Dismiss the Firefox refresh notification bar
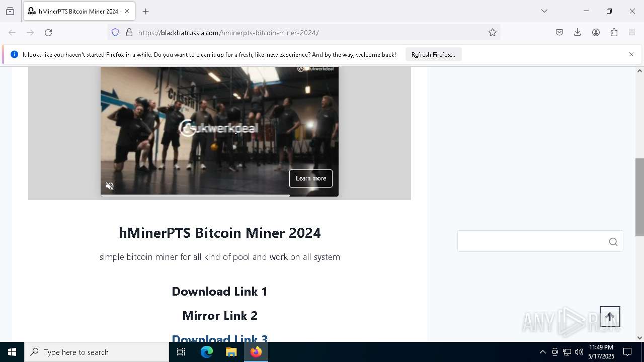 click(x=631, y=54)
